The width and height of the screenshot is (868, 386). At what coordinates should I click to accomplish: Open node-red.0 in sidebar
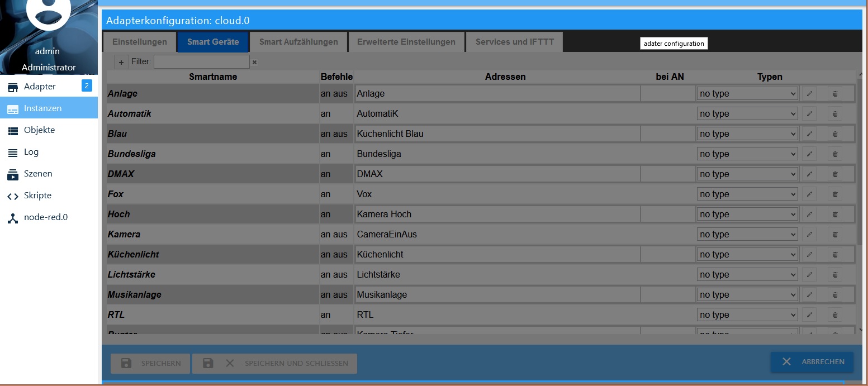coord(49,217)
